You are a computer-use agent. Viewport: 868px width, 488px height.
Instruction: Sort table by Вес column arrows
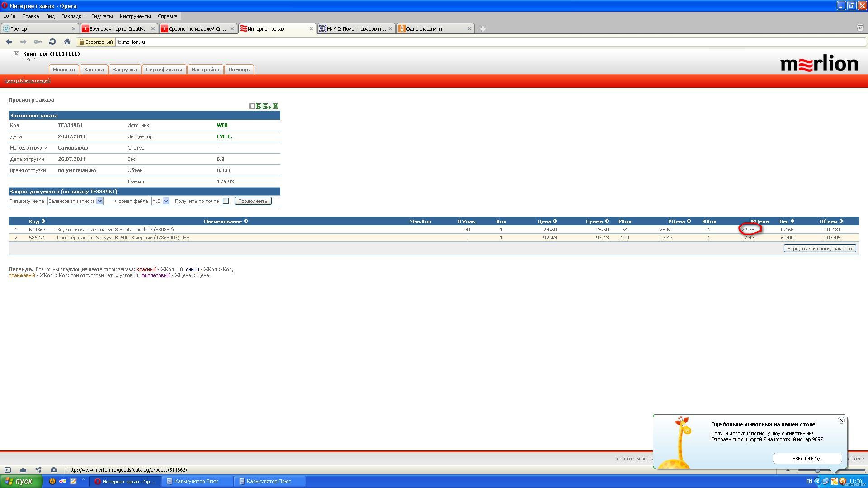pos(793,221)
